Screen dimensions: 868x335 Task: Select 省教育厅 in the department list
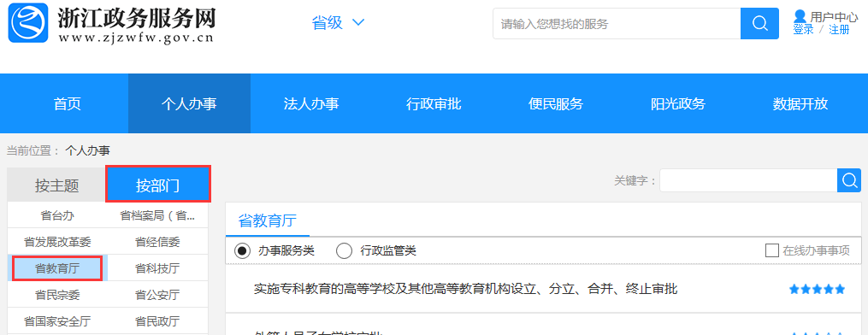(57, 268)
